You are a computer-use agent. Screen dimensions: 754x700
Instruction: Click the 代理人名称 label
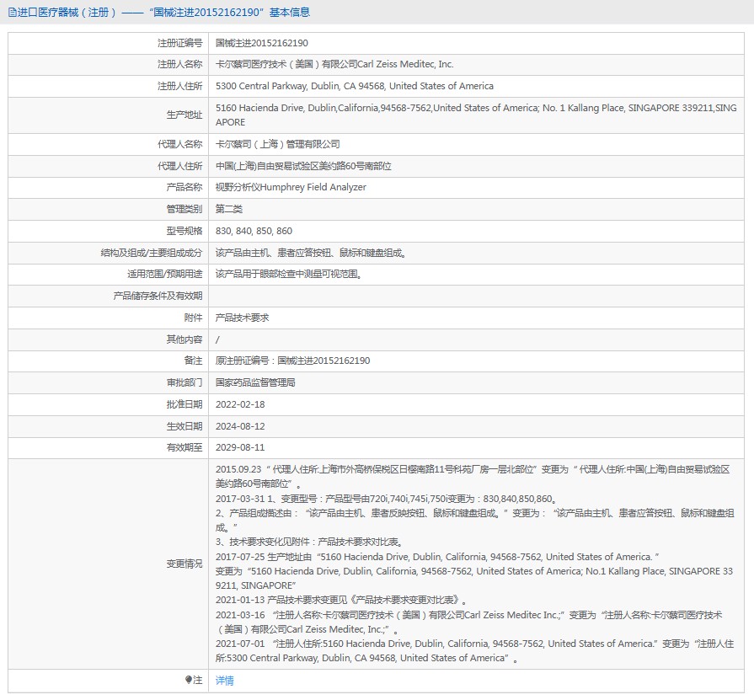point(179,144)
